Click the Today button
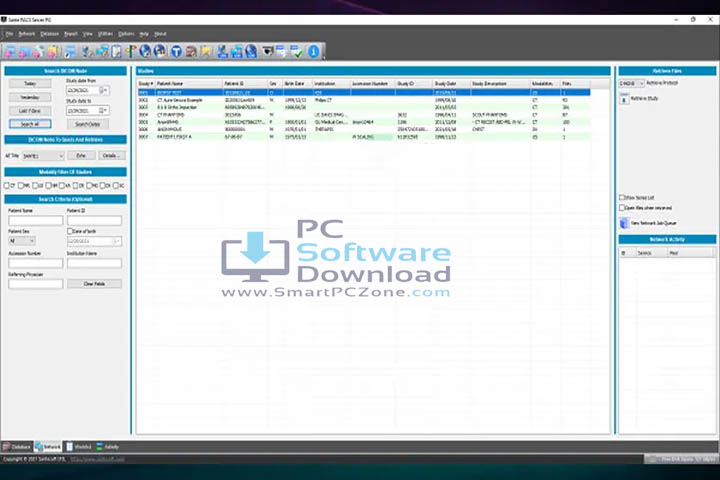The height and width of the screenshot is (480, 720). tap(30, 84)
